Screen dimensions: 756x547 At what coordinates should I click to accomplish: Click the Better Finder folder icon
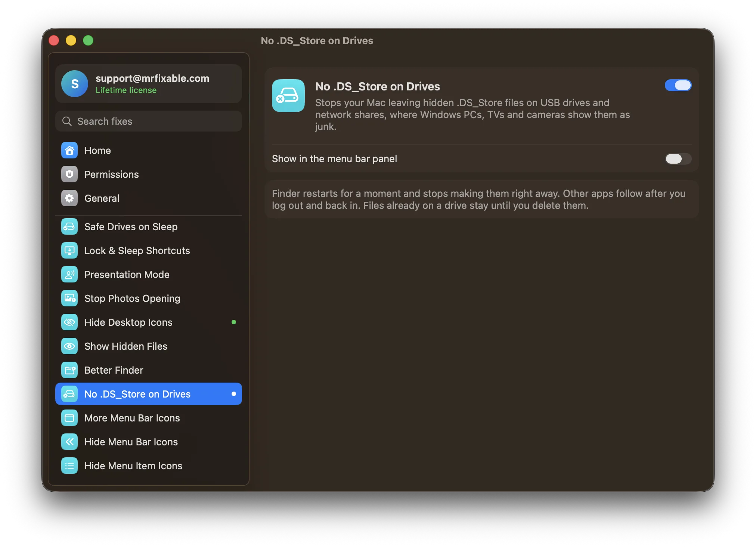(69, 370)
